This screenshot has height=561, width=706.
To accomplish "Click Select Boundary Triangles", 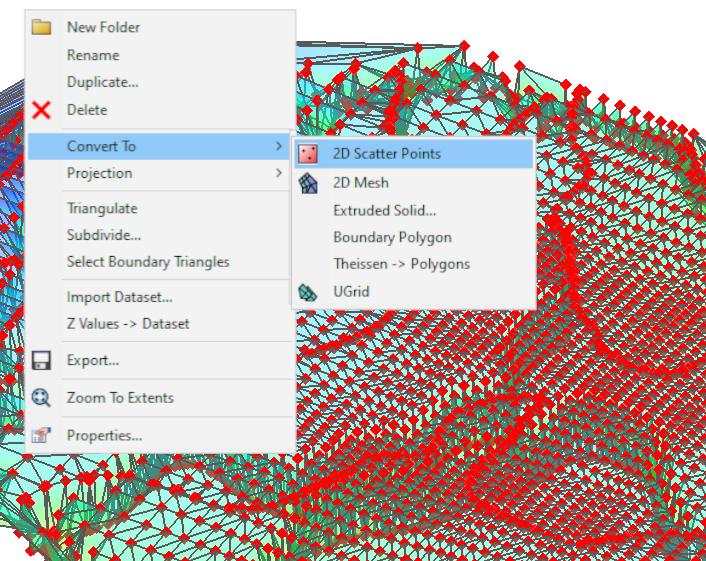I will coord(148,262).
